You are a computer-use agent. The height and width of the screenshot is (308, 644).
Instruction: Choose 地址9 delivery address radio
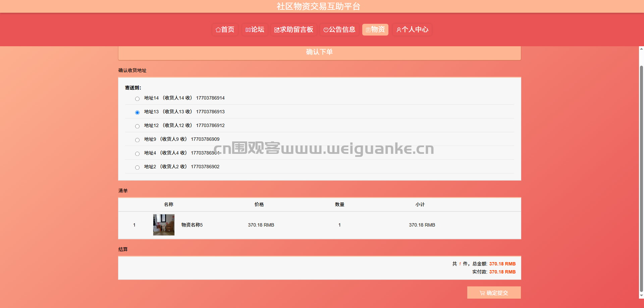(137, 140)
